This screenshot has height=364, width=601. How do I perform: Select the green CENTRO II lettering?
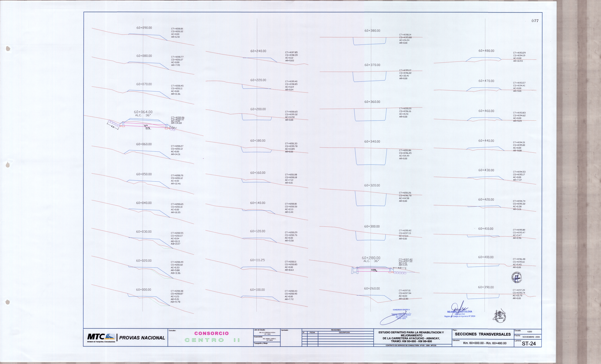(x=212, y=340)
